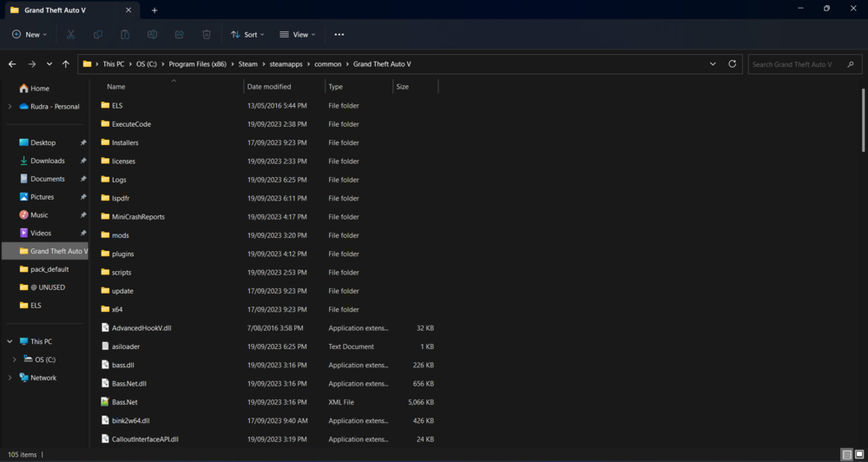Screen dimensions: 868x462
Task: Switch to details view layout icon
Action: pyautogui.click(x=846, y=454)
